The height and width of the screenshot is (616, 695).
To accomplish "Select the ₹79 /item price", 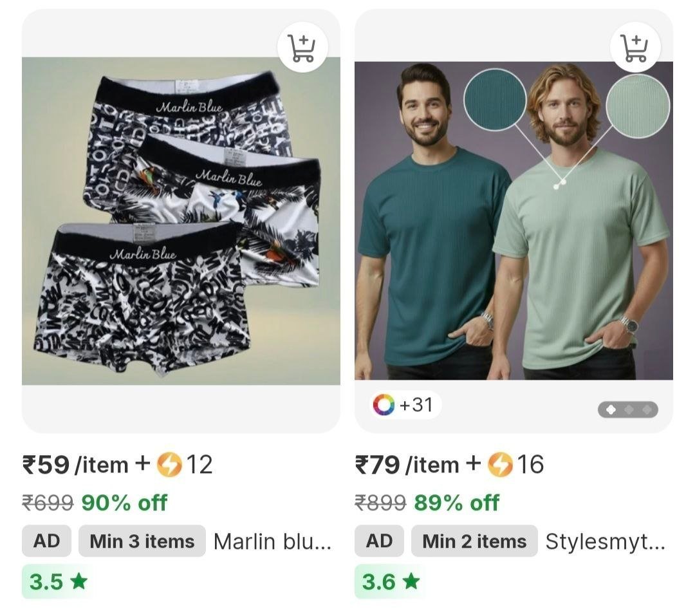I will point(407,465).
